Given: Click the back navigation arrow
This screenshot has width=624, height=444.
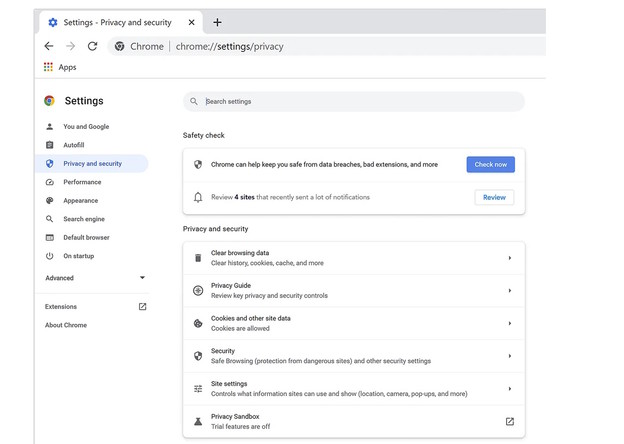Looking at the screenshot, I should [x=49, y=46].
